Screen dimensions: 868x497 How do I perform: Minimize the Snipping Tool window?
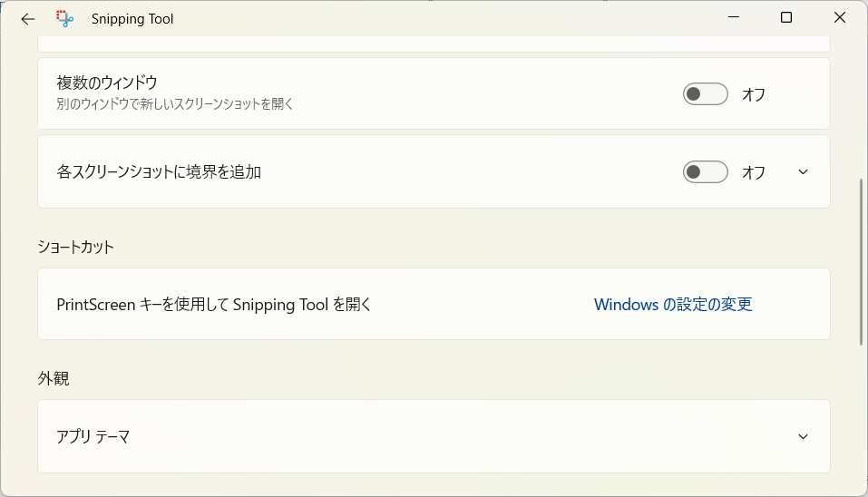pos(734,18)
